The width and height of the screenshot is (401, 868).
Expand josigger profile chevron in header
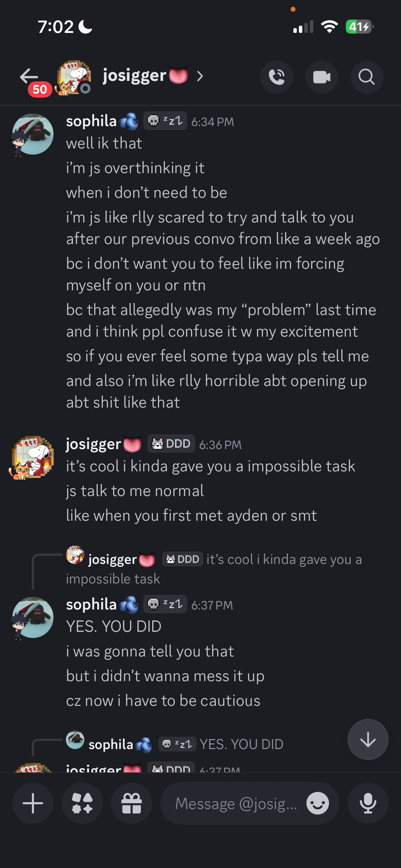[x=200, y=76]
